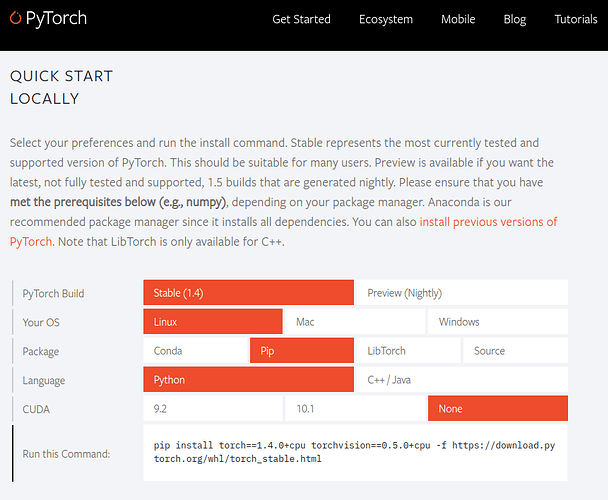Click the QUICK START LOCALLY heading
This screenshot has width=608, height=500.
[x=61, y=87]
